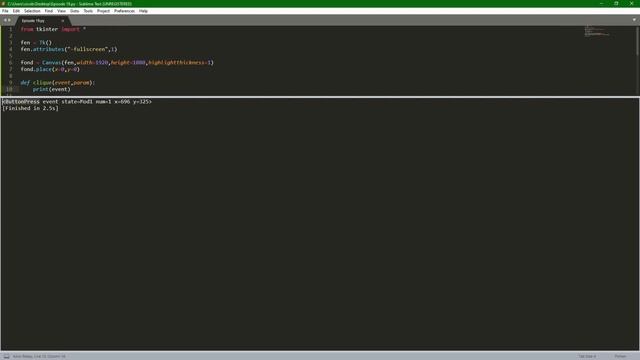Screen dimensions: 640x360
Task: Open the tab list dropdown arrow
Action: [x=634, y=20]
